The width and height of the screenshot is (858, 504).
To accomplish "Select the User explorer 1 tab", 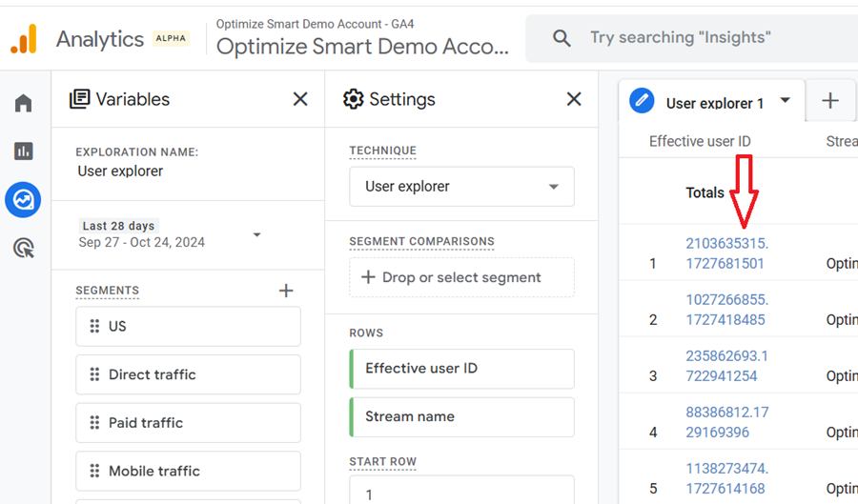I will [x=713, y=103].
